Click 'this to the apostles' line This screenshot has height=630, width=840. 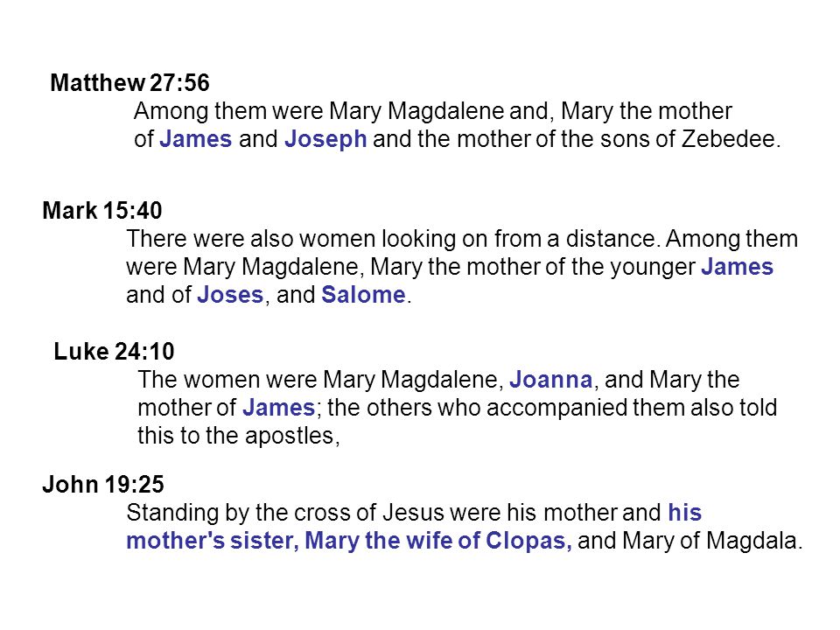[x=238, y=436]
